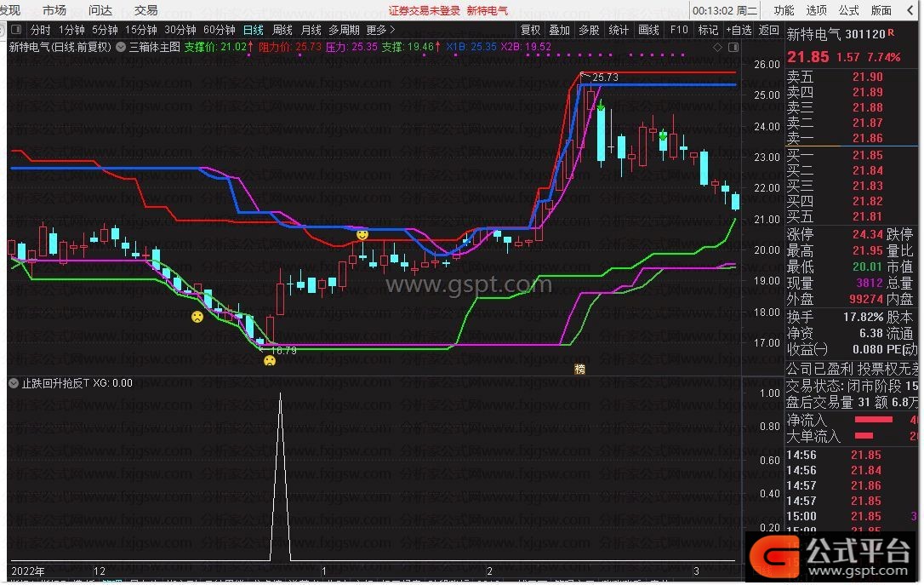Click the yellow smiley face marker on chart
This screenshot has width=924, height=585.
click(362, 234)
